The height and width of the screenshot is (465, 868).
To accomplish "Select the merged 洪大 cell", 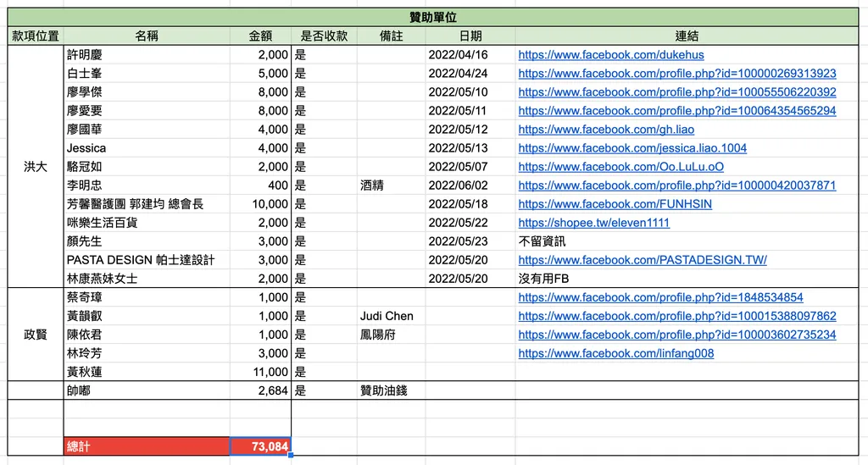I will click(36, 166).
